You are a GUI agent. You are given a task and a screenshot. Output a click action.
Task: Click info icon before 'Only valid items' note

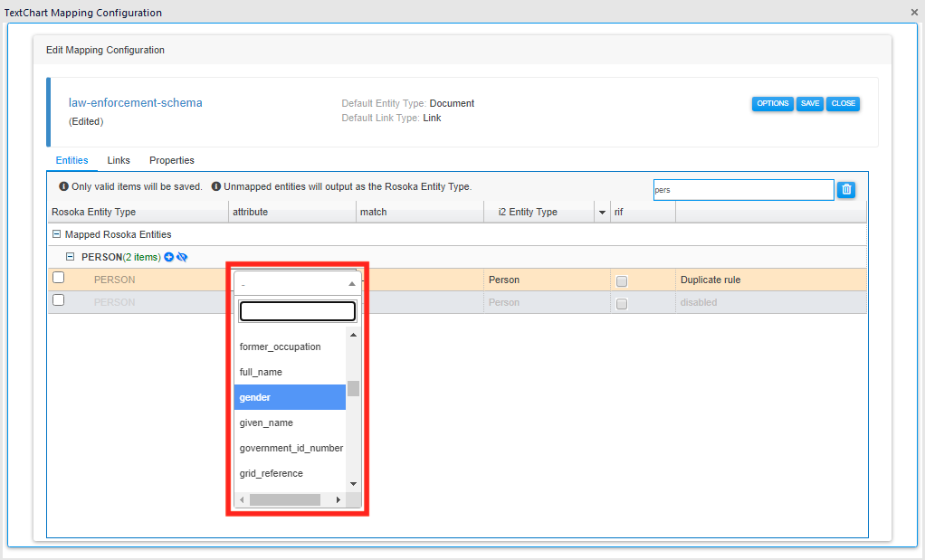63,186
